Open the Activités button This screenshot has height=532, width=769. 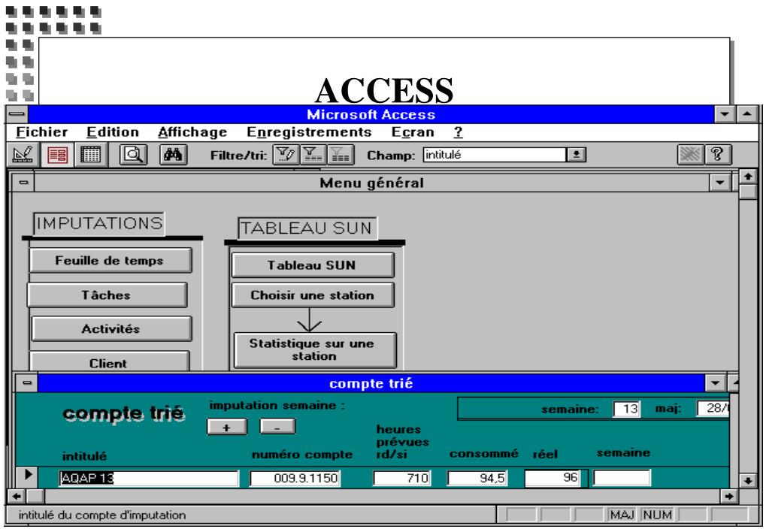tap(111, 328)
